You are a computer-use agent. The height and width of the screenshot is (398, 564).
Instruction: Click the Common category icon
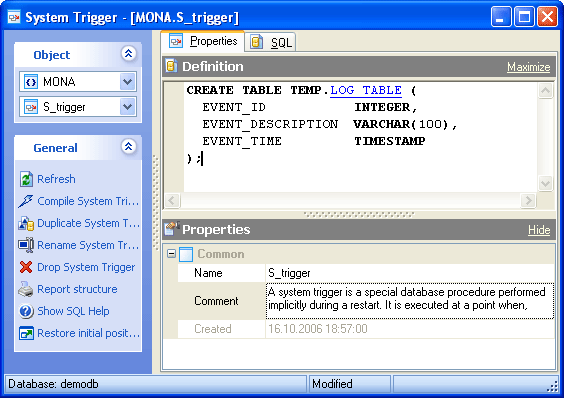click(186, 254)
